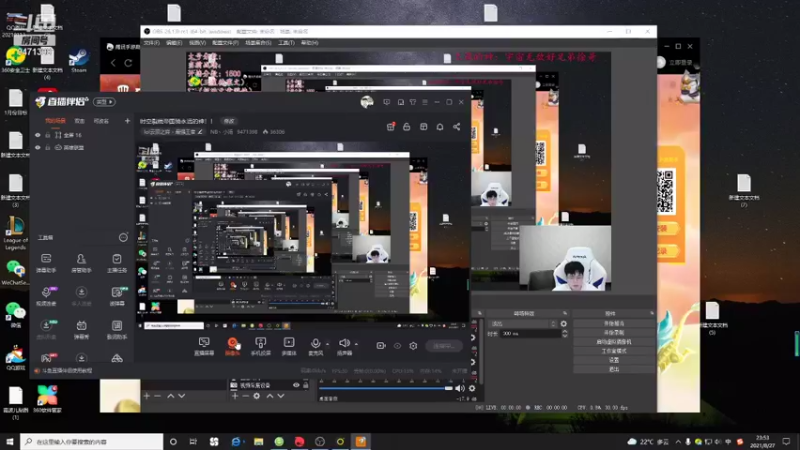The width and height of the screenshot is (800, 450).
Task: Click the source properties gear below the OBS sources list
Action: pyautogui.click(x=257, y=396)
